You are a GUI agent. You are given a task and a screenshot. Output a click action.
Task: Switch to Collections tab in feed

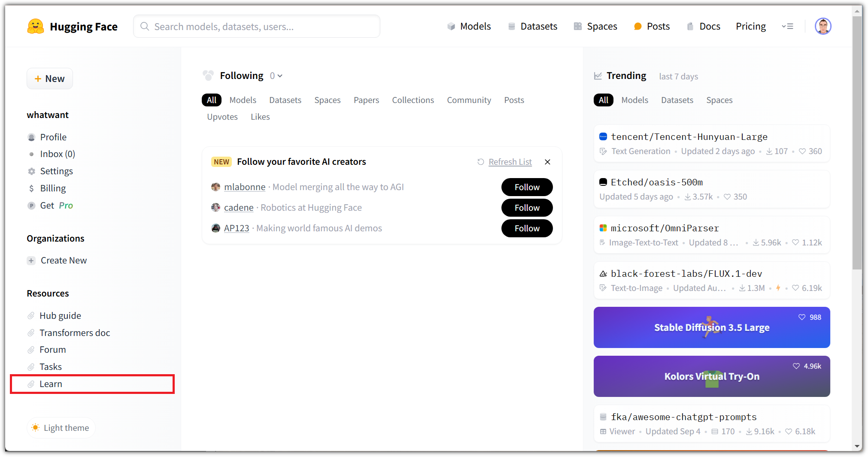tap(413, 100)
